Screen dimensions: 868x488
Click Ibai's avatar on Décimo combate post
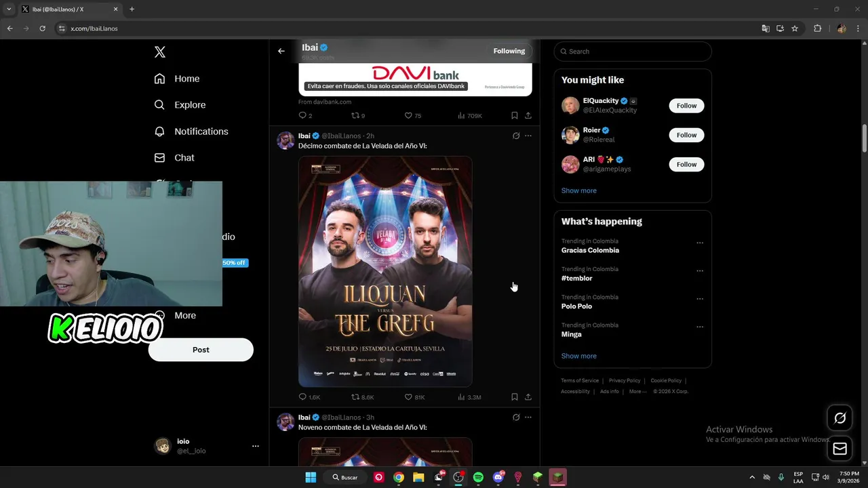pyautogui.click(x=285, y=140)
